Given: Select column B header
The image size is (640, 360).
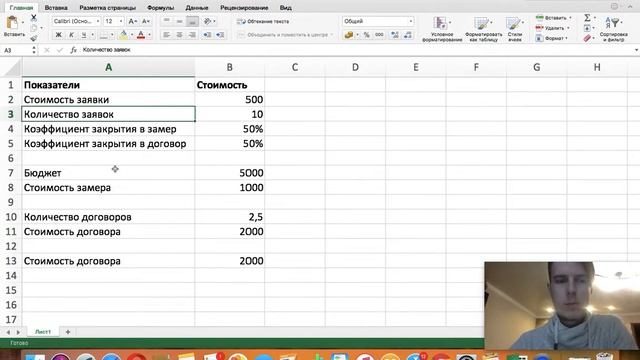Looking at the screenshot, I should click(x=229, y=67).
